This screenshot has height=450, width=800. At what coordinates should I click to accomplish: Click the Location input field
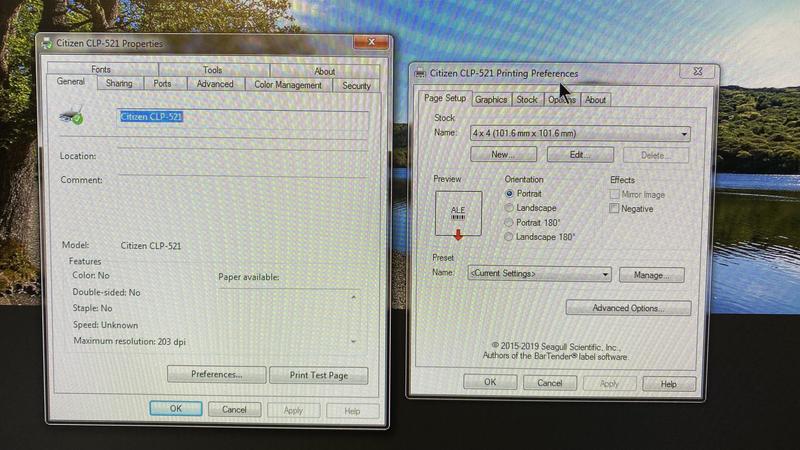[242, 156]
